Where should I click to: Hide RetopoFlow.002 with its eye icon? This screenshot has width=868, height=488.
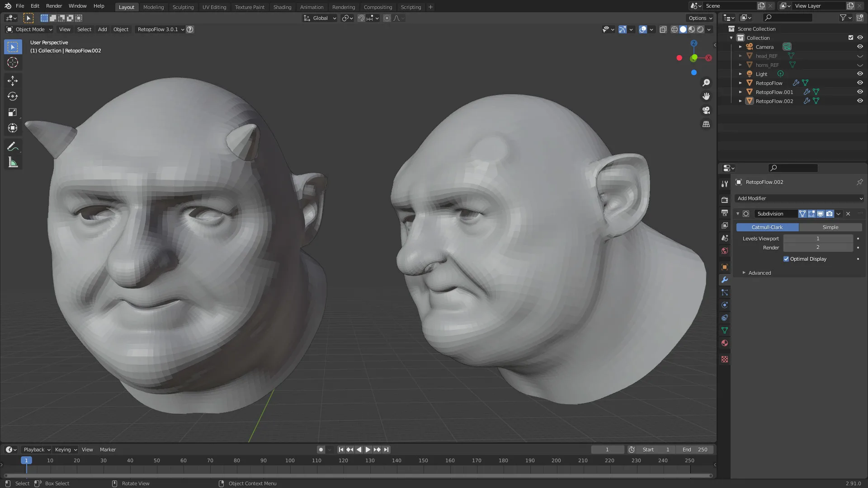coord(860,101)
